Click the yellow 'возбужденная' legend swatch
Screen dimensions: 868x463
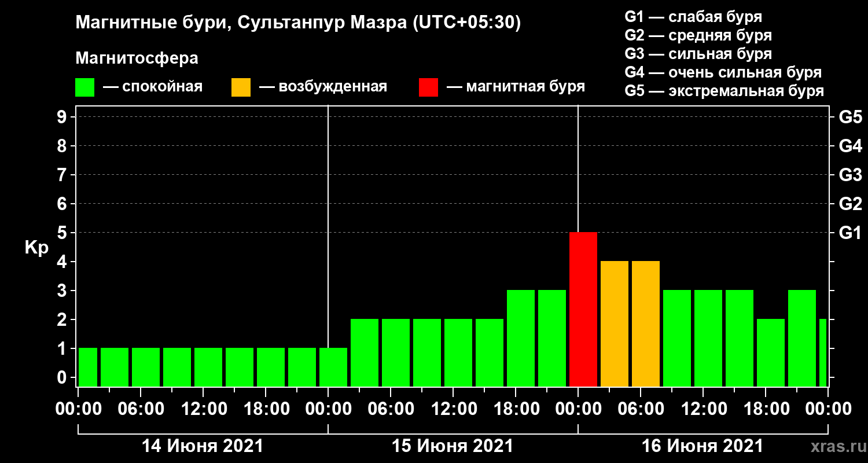pos(241,87)
